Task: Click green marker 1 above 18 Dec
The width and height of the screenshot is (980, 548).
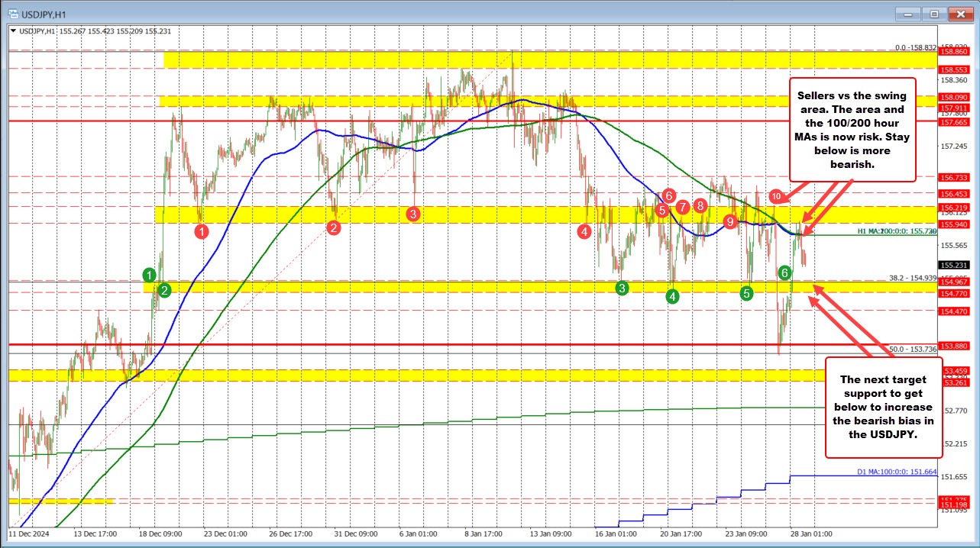Action: 150,274
